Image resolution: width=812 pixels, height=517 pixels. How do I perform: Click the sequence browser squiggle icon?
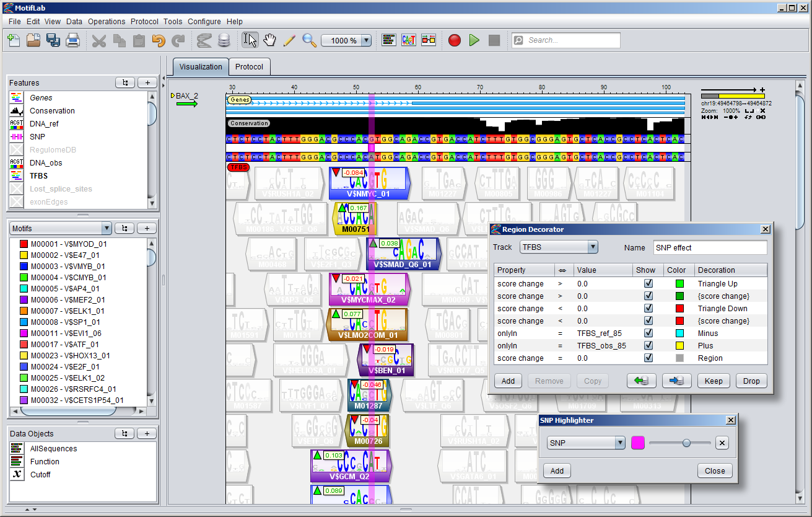coord(204,40)
